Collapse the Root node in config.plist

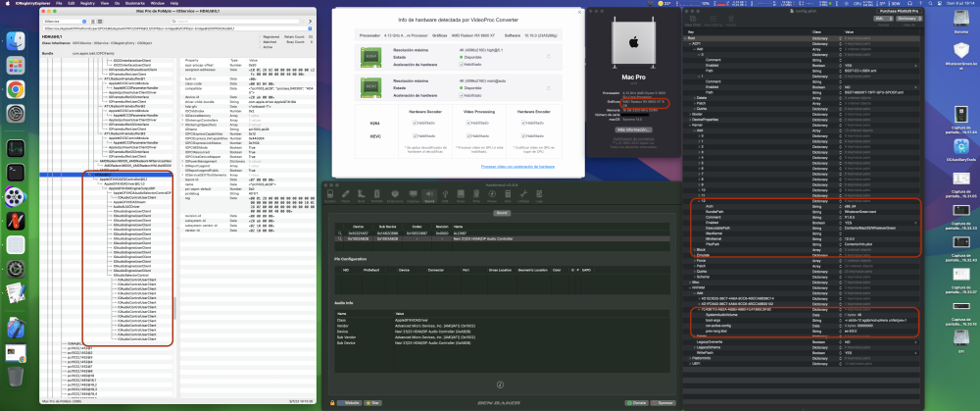coord(686,37)
